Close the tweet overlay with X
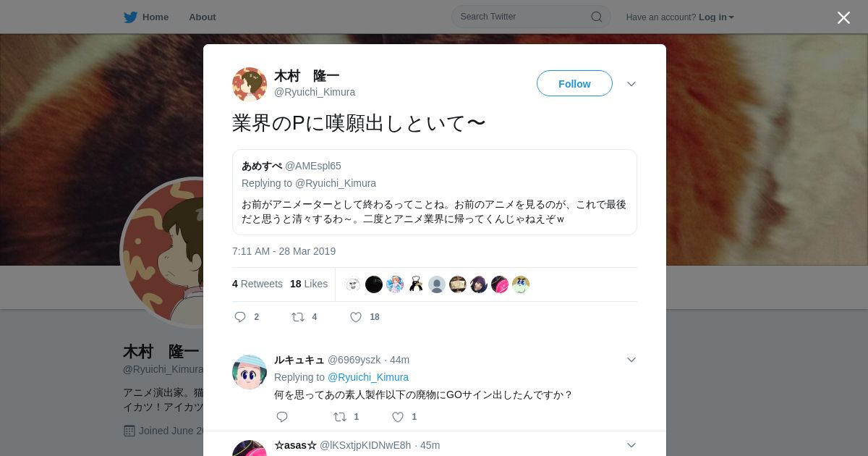868x456 pixels. click(x=843, y=17)
